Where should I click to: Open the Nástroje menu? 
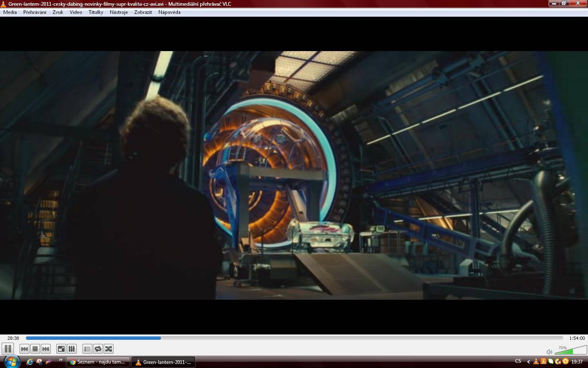pyautogui.click(x=119, y=12)
